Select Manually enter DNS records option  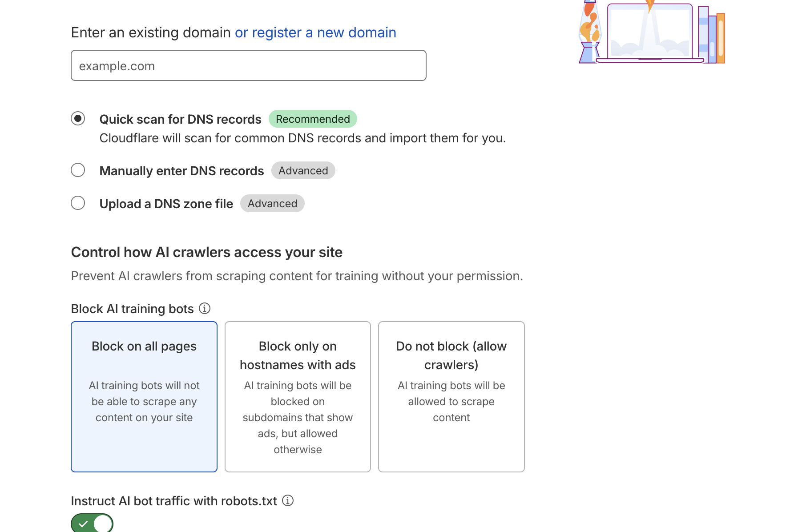point(78,170)
